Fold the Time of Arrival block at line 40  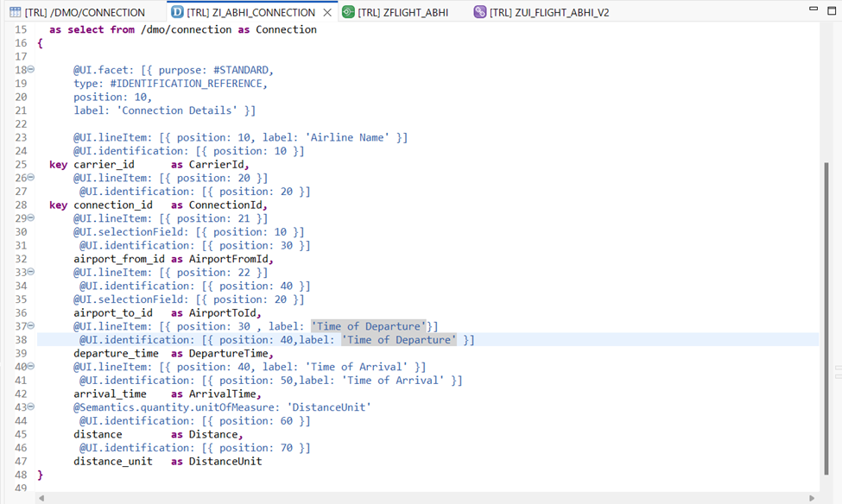point(31,367)
